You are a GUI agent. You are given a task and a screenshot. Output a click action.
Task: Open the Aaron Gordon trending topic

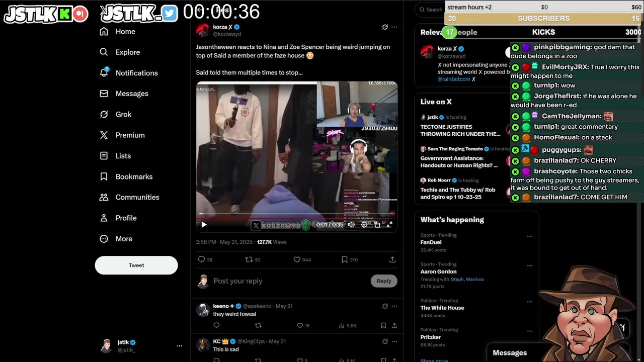[x=438, y=271]
